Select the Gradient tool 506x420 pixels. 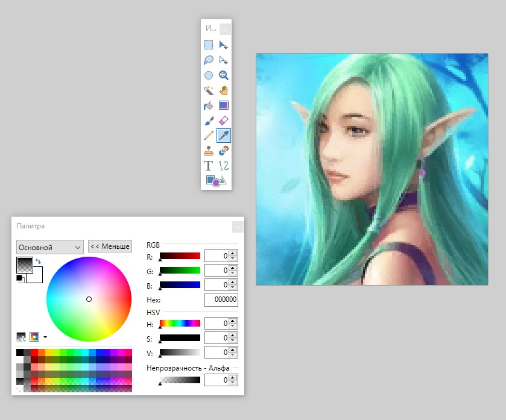click(x=223, y=105)
